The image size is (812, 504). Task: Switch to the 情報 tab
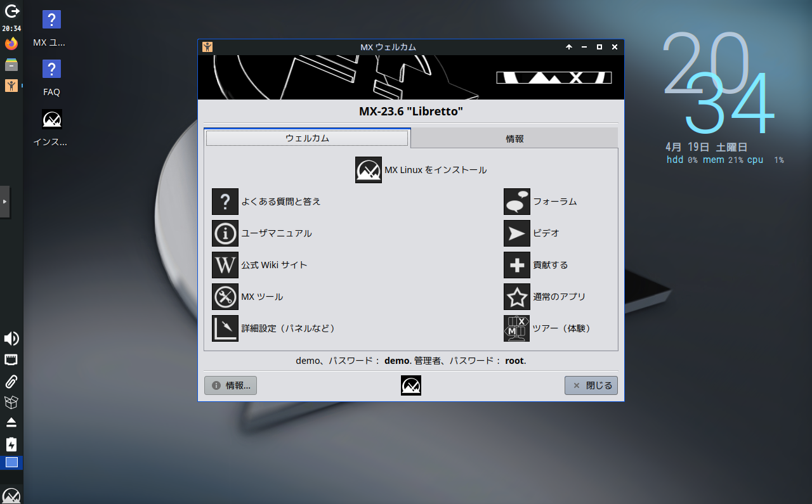coord(514,138)
